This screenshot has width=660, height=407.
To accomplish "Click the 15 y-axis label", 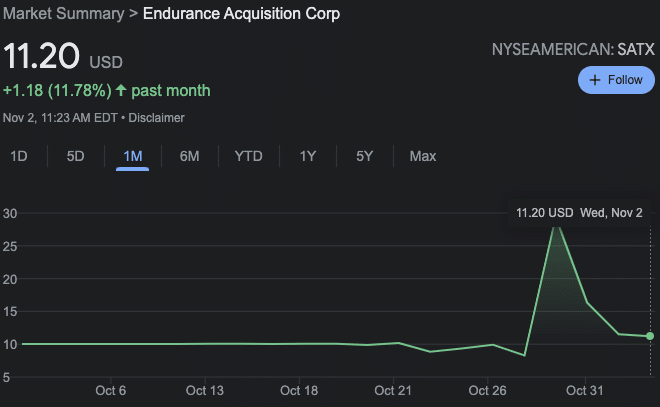I will 10,312.
